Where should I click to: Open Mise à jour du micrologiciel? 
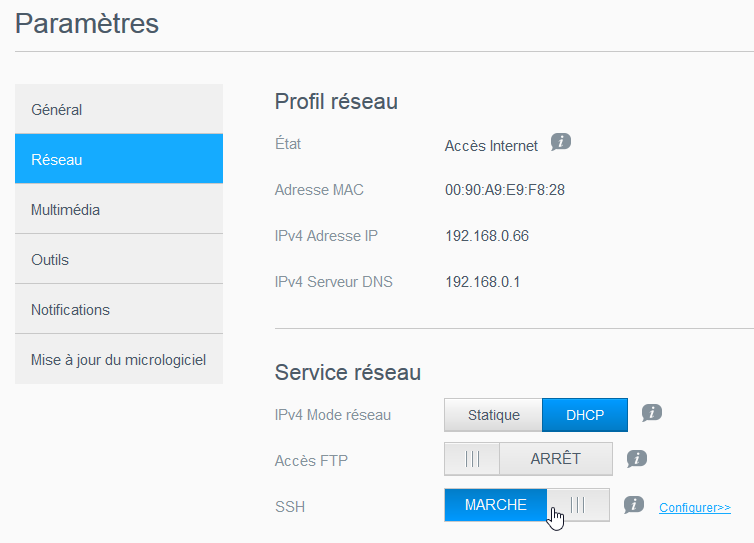118,359
